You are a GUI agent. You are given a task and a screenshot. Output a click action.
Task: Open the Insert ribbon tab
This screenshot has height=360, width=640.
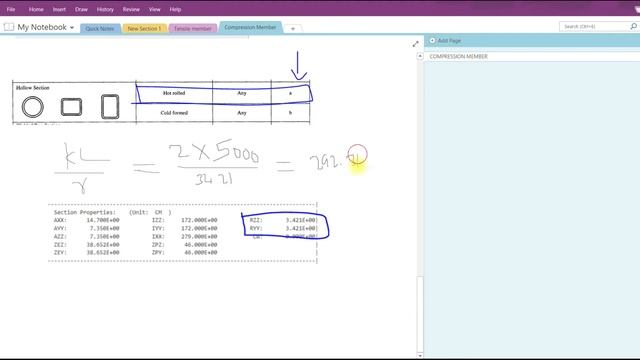[x=59, y=9]
